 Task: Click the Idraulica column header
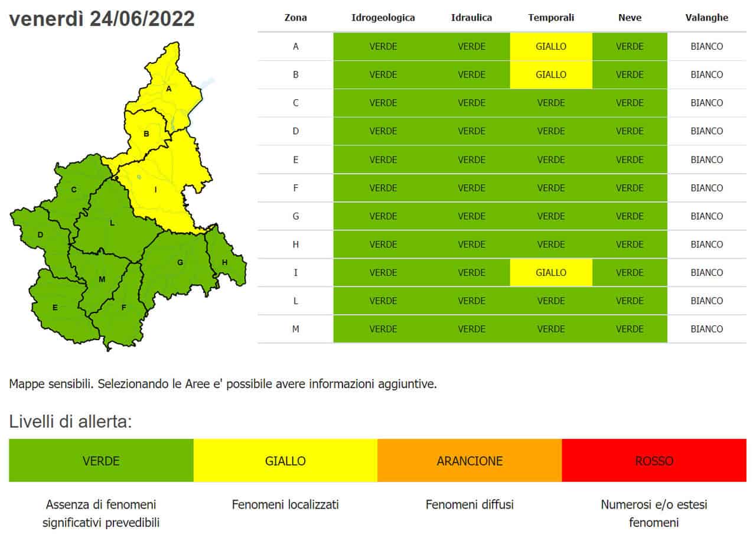(471, 18)
